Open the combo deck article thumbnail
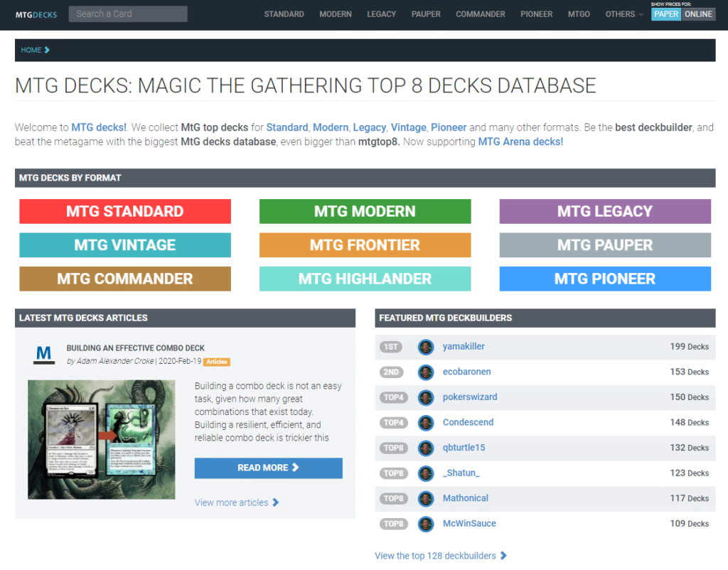The image size is (728, 570). [x=102, y=439]
